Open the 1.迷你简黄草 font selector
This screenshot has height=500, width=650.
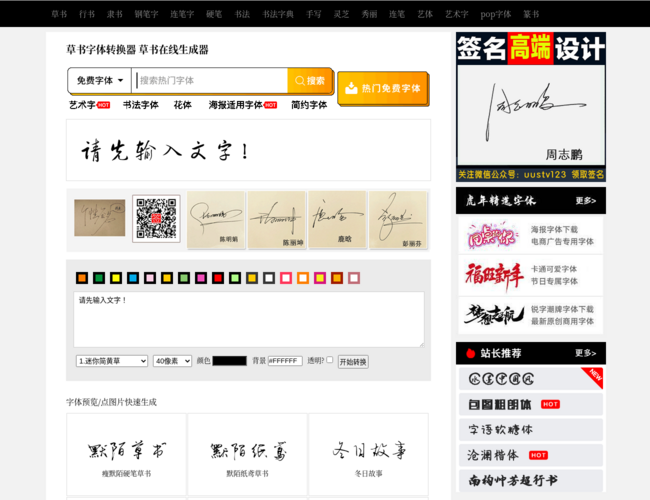(112, 361)
